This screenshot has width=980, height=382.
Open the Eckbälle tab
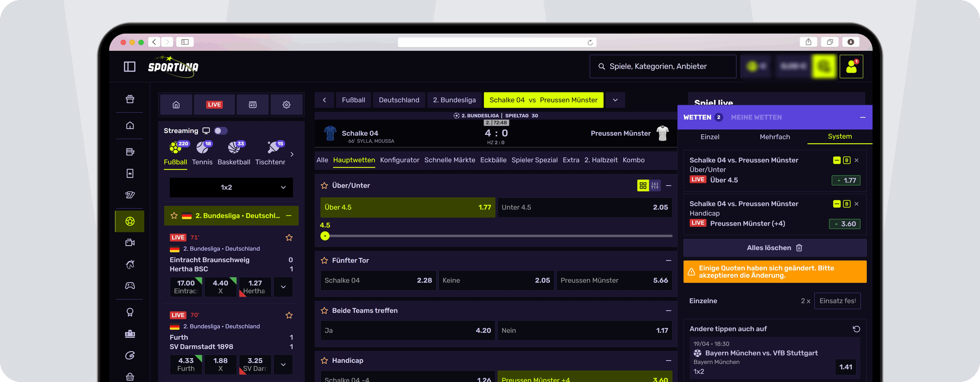point(494,160)
